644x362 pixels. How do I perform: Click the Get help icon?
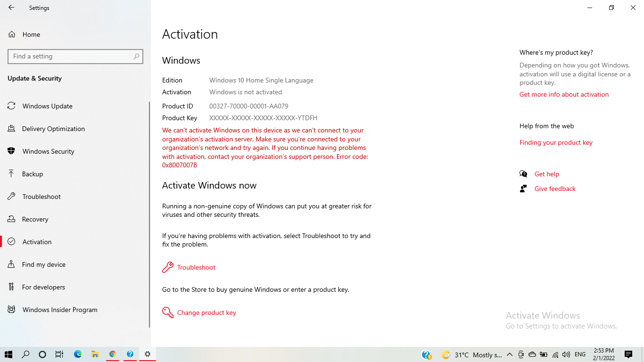(524, 173)
